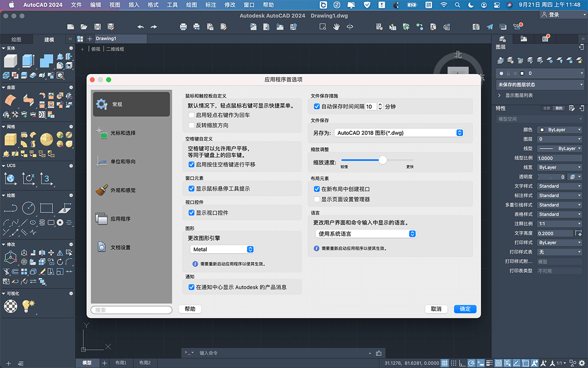The height and width of the screenshot is (368, 588).
Task: Open the 文档设置 document category
Action: tap(131, 247)
